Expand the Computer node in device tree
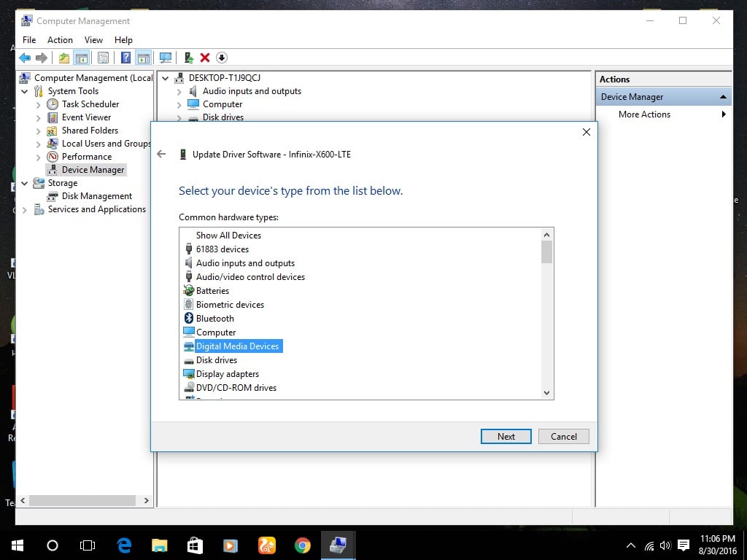The image size is (747, 560). pyautogui.click(x=179, y=105)
